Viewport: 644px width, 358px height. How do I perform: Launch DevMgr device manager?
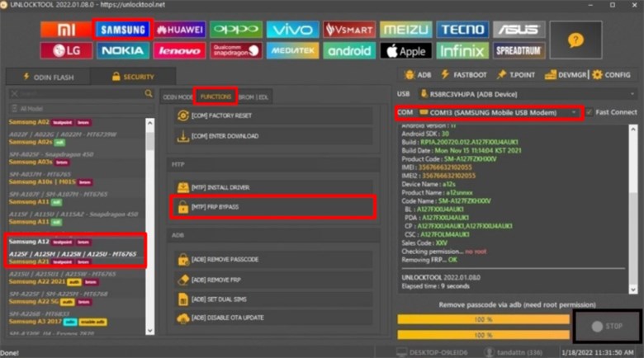coord(566,75)
